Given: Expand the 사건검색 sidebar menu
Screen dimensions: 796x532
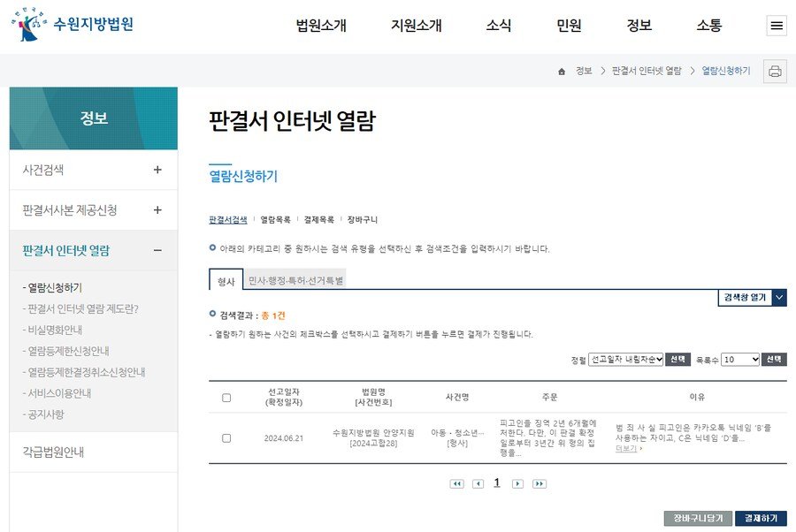Looking at the screenshot, I should click(x=157, y=170).
